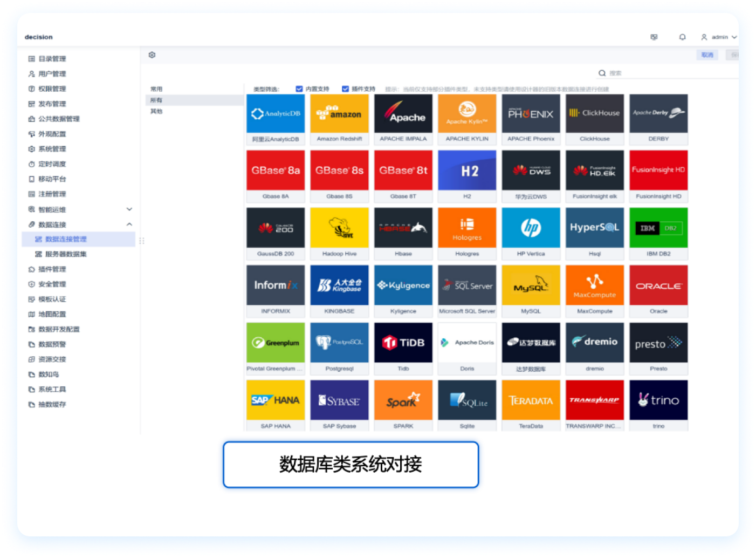Pick the GaussDB 200 tile
Screen dimensions: 756x558
click(276, 234)
